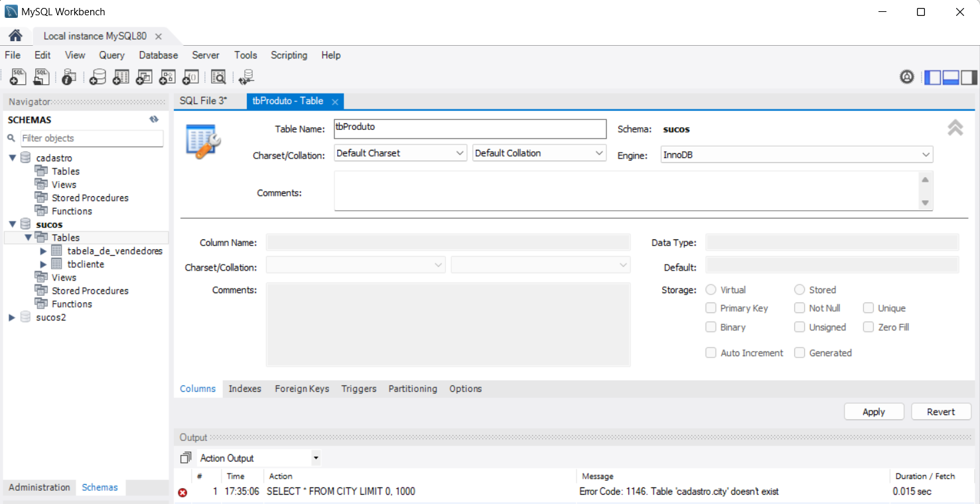Viewport: 980px width, 504px height.
Task: Create a new view icon
Action: coord(144,77)
